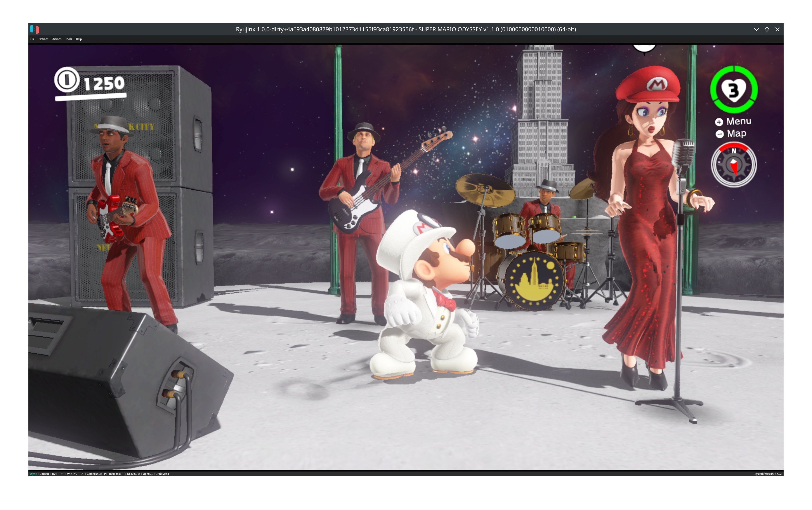
Task: Click the Ryujinx window title text
Action: [x=406, y=29]
